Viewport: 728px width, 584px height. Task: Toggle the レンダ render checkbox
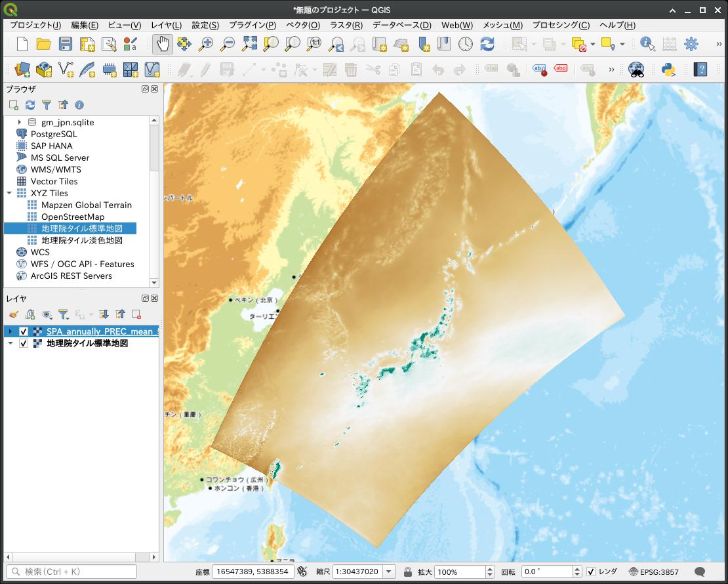click(591, 572)
